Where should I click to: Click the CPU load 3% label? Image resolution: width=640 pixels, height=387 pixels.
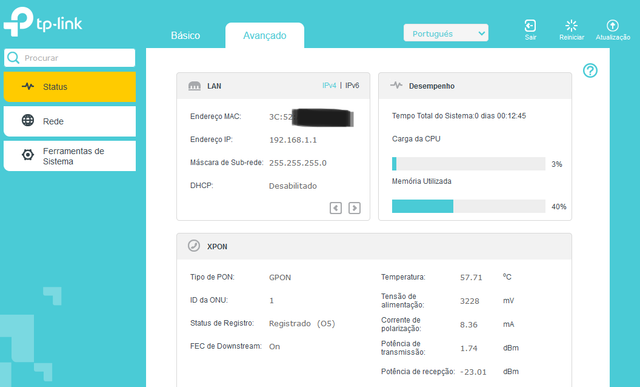557,164
